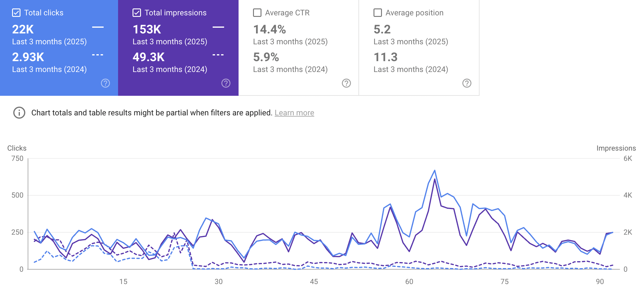Enable the Average position checkbox
Screen dimensions: 644x297
pyautogui.click(x=378, y=13)
